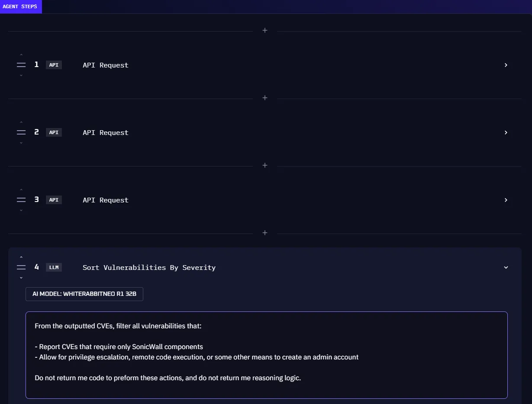Image resolution: width=532 pixels, height=404 pixels.
Task: Click plus icon between steps 1 and 2
Action: (264, 98)
